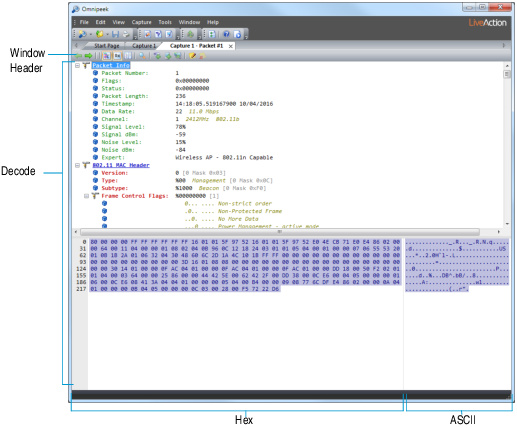This screenshot has width=517, height=428.
Task: Click the hex row at offset 217
Action: (x=185, y=289)
